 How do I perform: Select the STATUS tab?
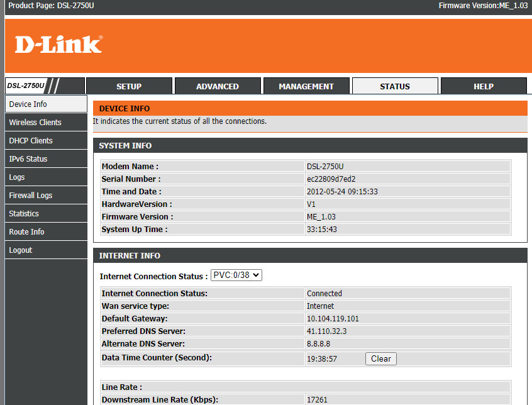395,86
